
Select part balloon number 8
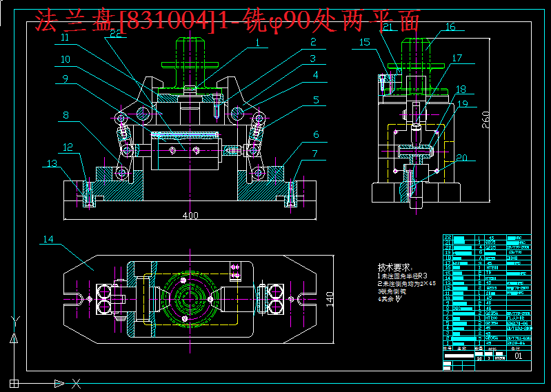click(x=66, y=115)
